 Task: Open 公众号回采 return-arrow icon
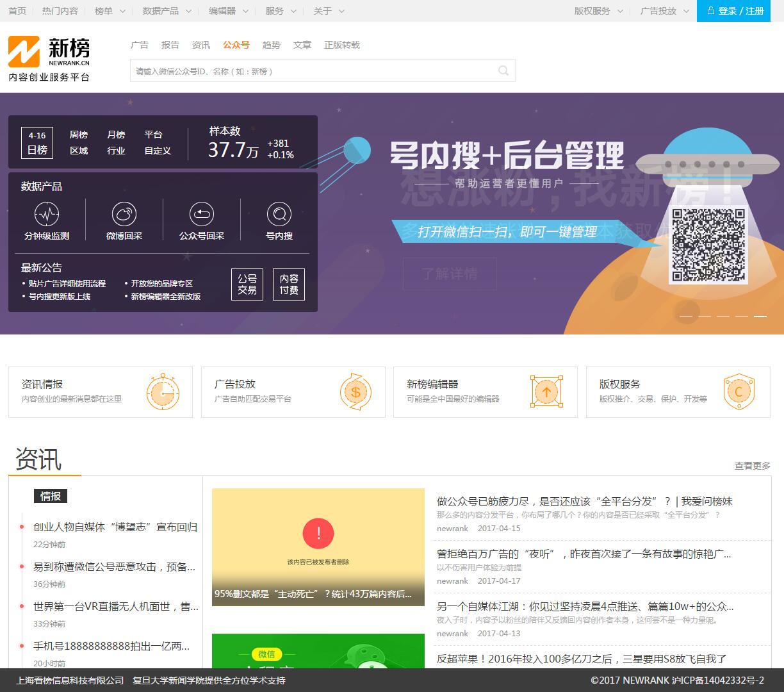[x=202, y=214]
